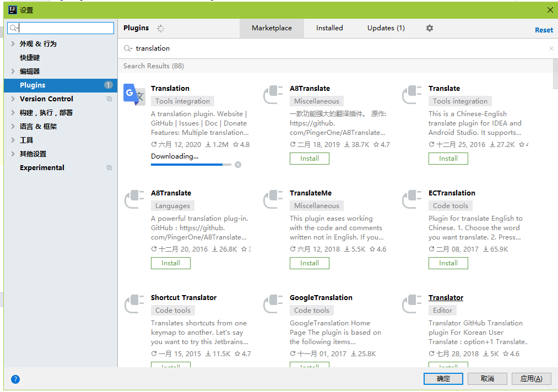558x392 pixels.
Task: Open the GoogleTranslation plugin title
Action: 321,298
